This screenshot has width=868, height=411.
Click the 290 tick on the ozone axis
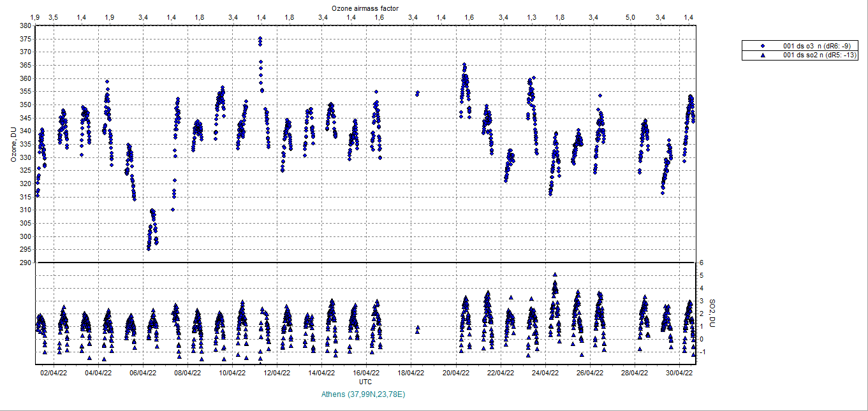[25, 263]
